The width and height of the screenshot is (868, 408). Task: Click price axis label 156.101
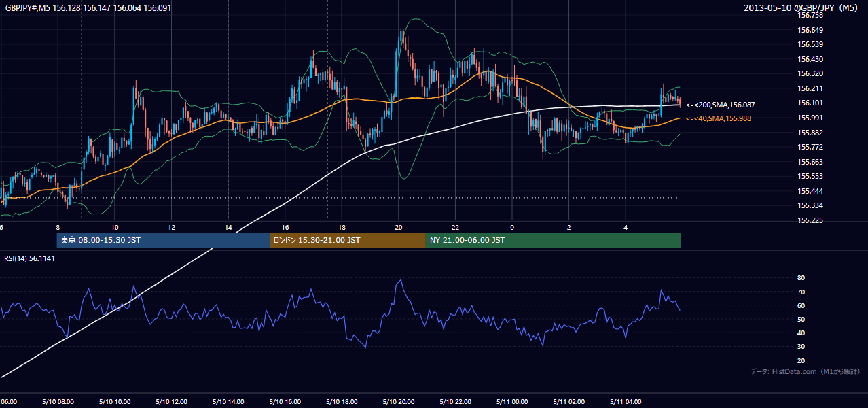coord(810,103)
